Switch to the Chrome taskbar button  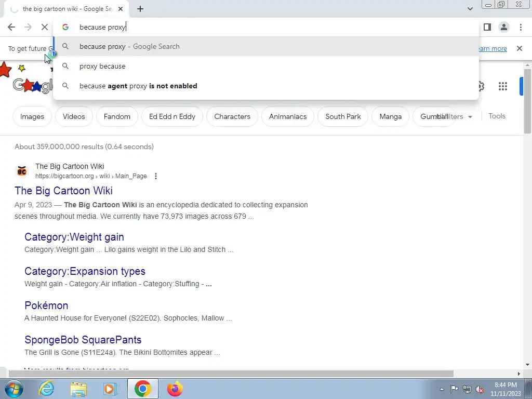(x=142, y=389)
